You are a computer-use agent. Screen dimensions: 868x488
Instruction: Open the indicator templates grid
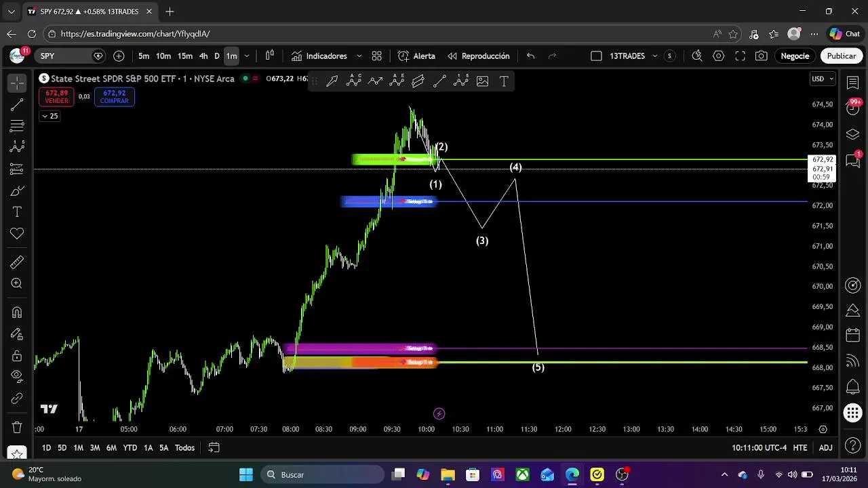coord(377,56)
